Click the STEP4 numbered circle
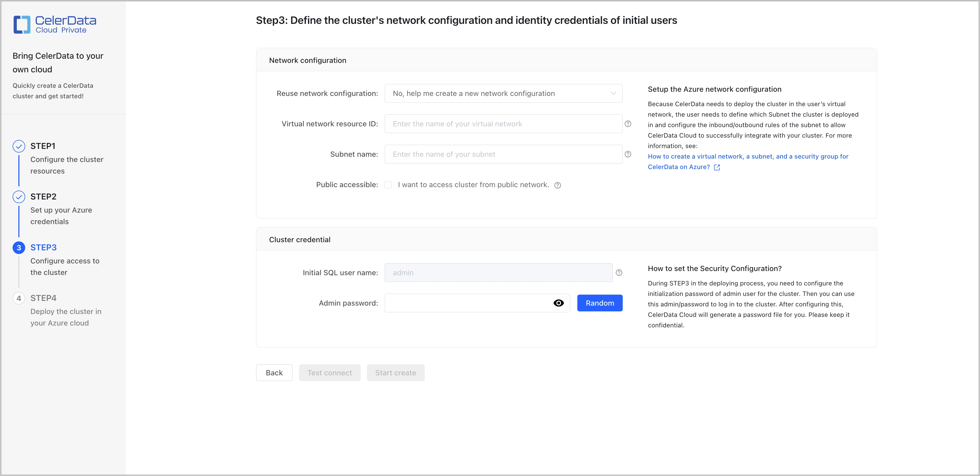Image resolution: width=980 pixels, height=476 pixels. click(19, 298)
